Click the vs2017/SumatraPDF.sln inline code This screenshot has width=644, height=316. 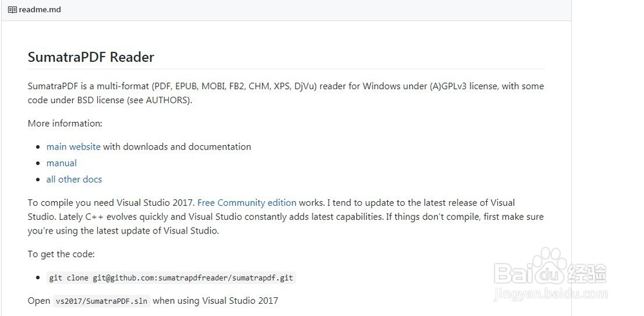[x=102, y=301]
